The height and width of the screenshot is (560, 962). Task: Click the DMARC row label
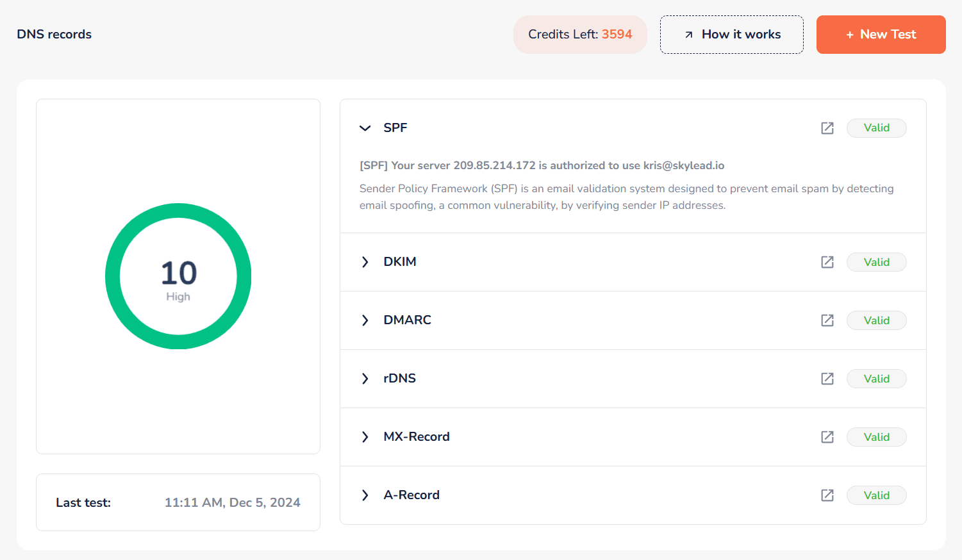[408, 320]
